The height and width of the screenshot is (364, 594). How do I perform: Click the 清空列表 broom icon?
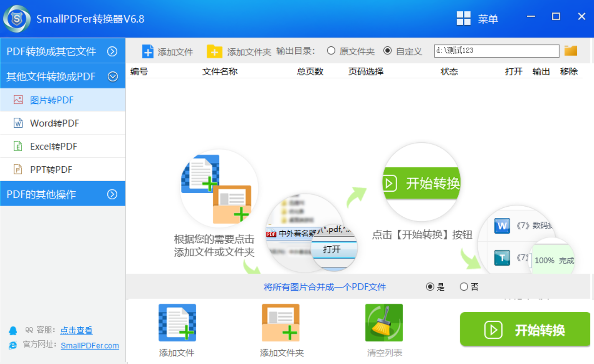point(384,323)
